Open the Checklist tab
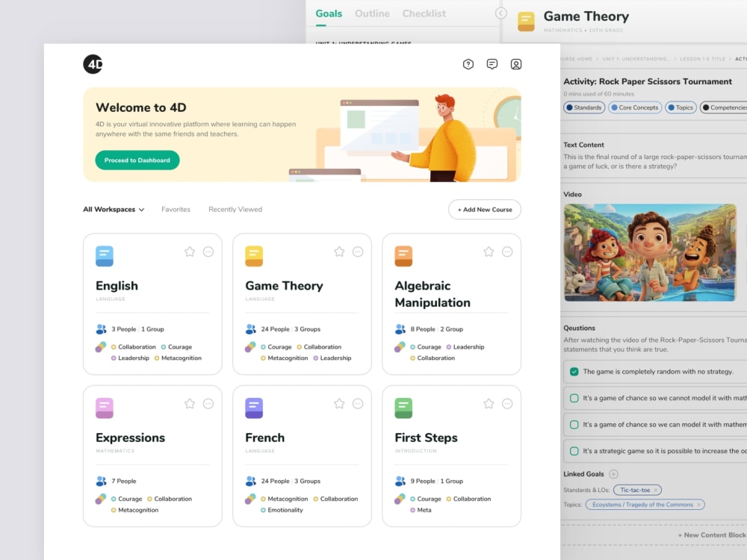This screenshot has height=560, width=747. (x=424, y=13)
